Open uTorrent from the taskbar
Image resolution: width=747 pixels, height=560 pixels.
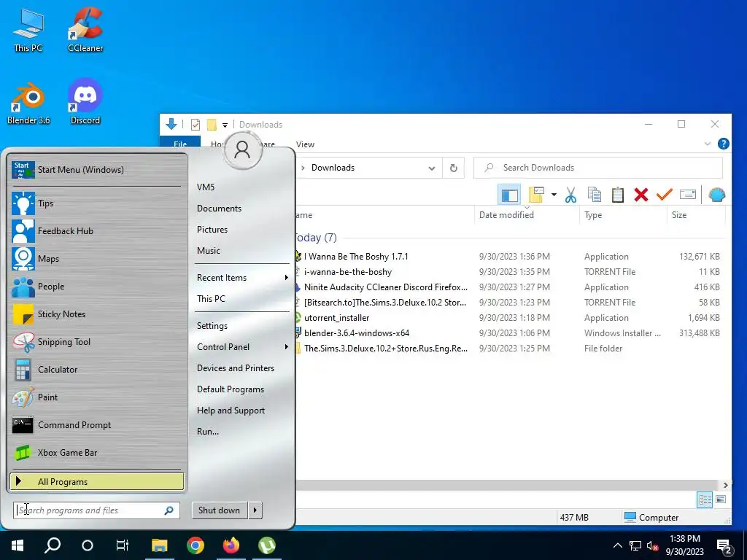point(267,545)
